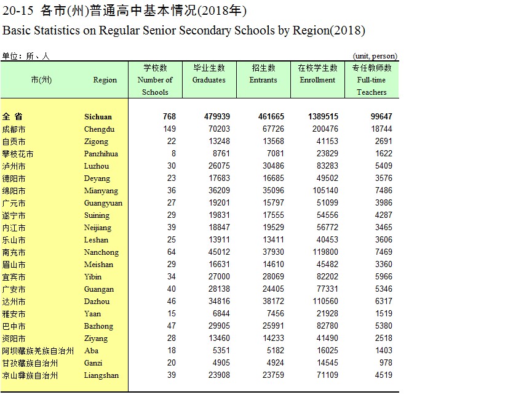The height and width of the screenshot is (416, 532).
Task: Click Panzhihua teachers value 1622
Action: coord(384,153)
